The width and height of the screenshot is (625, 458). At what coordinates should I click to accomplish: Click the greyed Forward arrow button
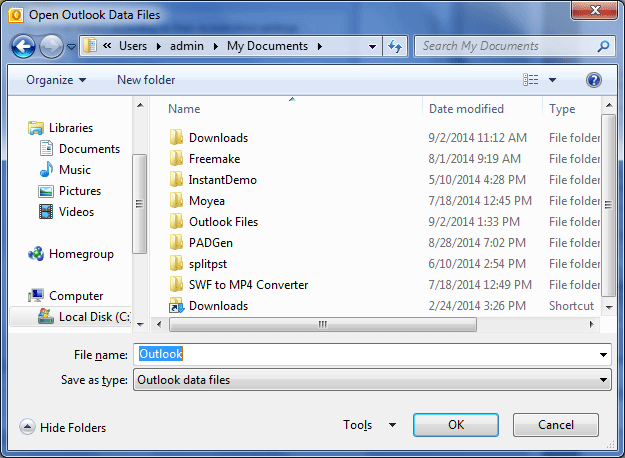(51, 47)
